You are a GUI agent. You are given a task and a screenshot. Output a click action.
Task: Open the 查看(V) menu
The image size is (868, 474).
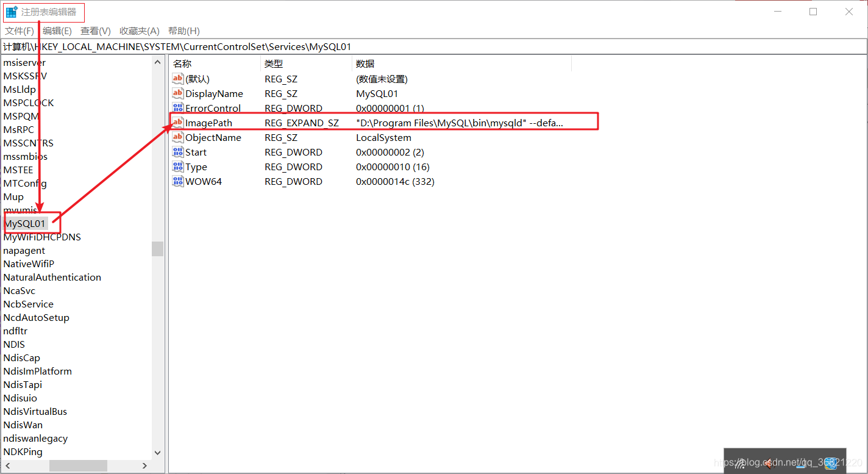pyautogui.click(x=95, y=31)
